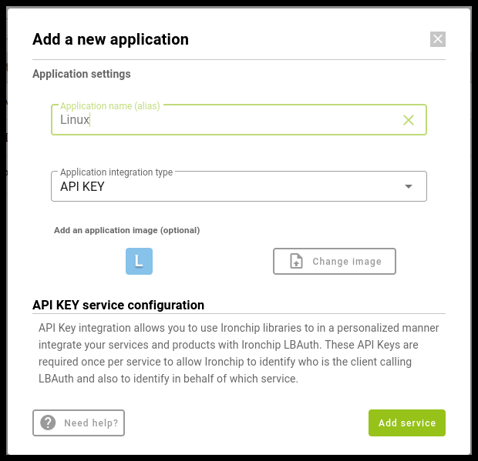Viewport: 478px width, 461px height.
Task: Click the Add an application image (optional) label
Action: (127, 230)
